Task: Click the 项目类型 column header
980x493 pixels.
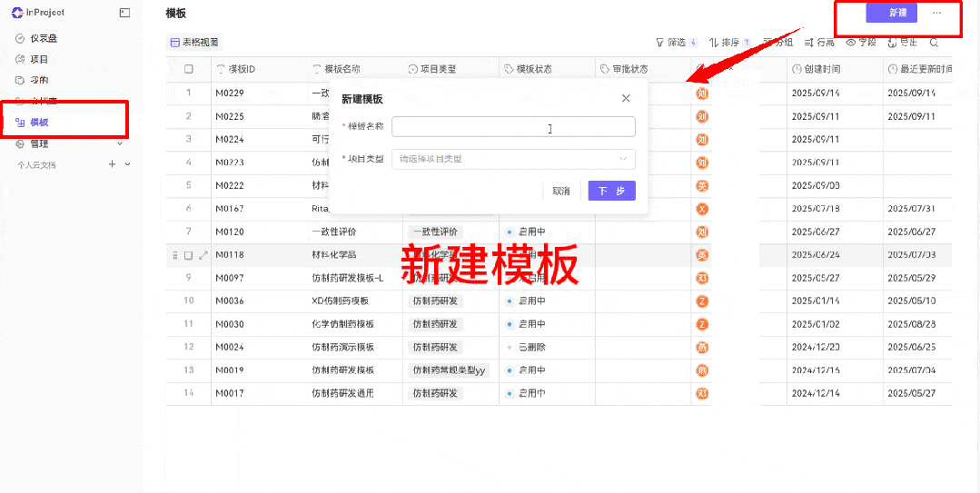Action: 432,69
